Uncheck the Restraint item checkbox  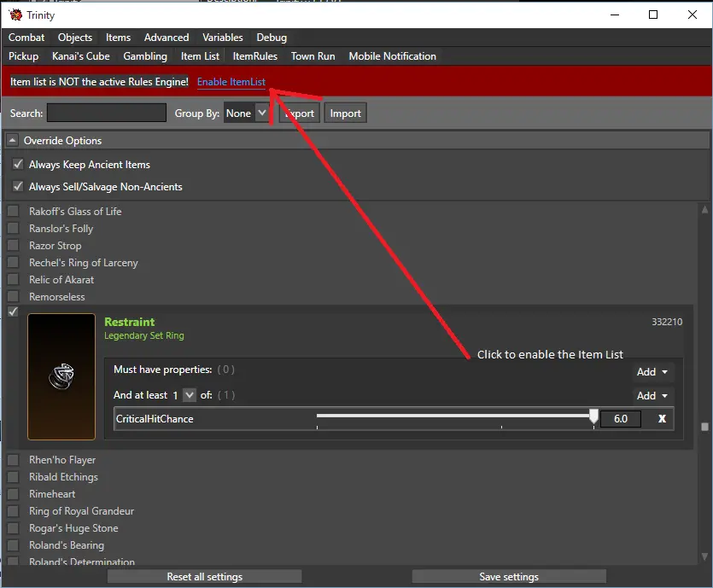pyautogui.click(x=13, y=311)
